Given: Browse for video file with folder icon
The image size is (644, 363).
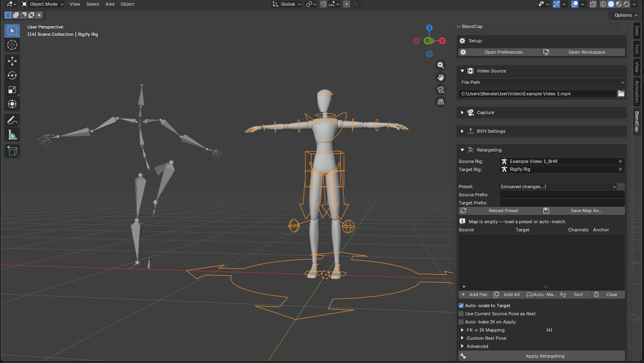Looking at the screenshot, I should coord(621,94).
